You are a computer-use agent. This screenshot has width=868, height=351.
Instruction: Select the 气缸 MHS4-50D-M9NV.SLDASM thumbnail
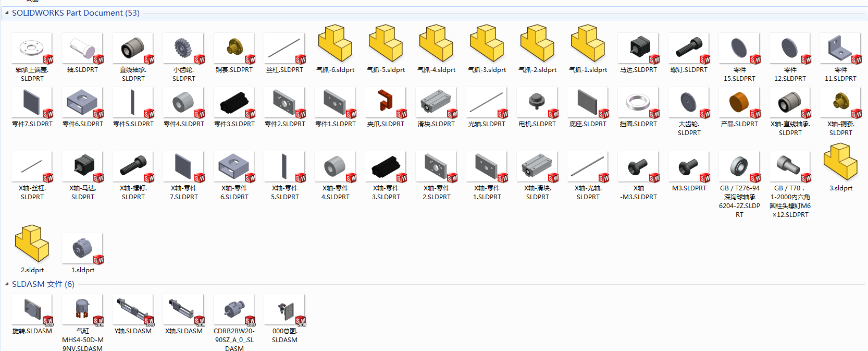pyautogui.click(x=83, y=310)
